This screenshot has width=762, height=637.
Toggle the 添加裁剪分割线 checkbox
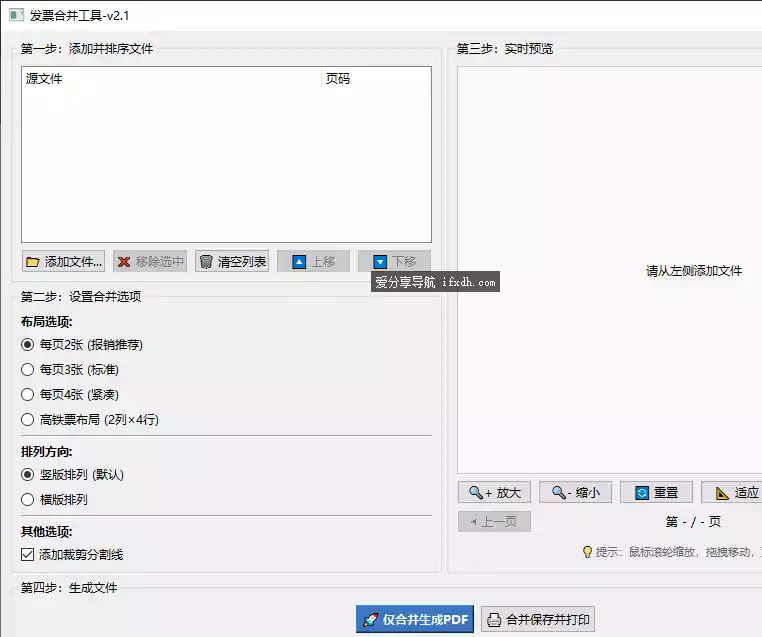coord(28,554)
